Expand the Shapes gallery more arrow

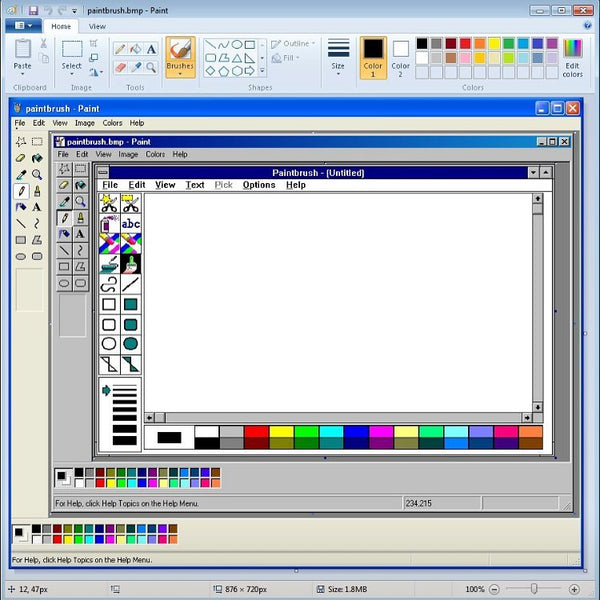pos(262,71)
